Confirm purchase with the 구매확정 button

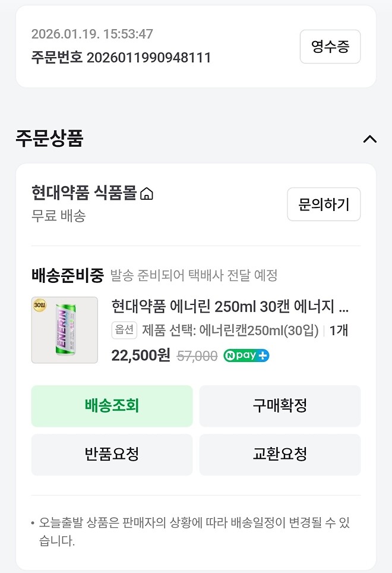[x=280, y=406]
